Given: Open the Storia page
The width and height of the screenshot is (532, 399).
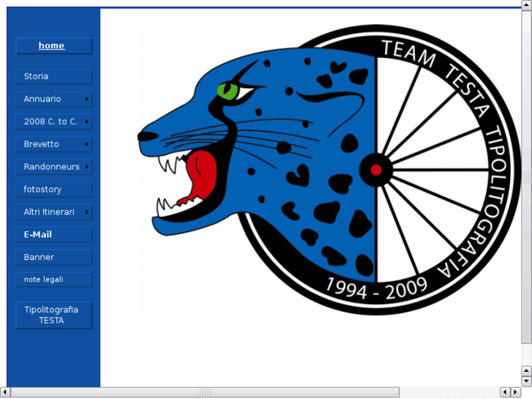Looking at the screenshot, I should (53, 76).
